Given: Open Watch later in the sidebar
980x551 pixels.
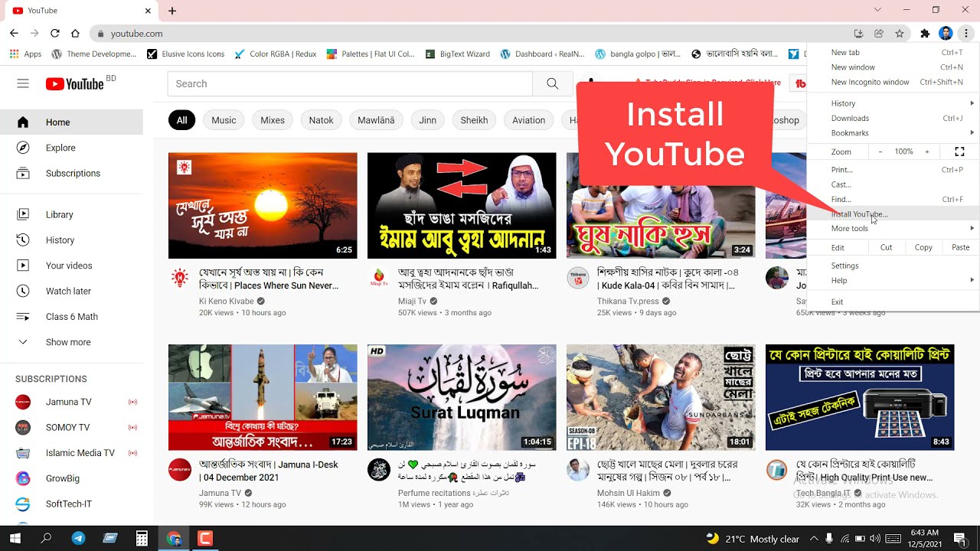Looking at the screenshot, I should (x=71, y=291).
